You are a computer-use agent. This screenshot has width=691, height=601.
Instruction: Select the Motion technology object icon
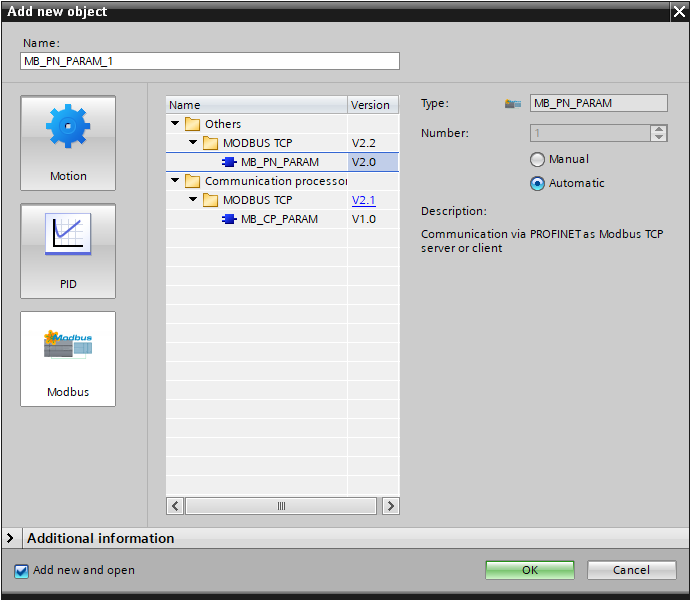pos(68,143)
